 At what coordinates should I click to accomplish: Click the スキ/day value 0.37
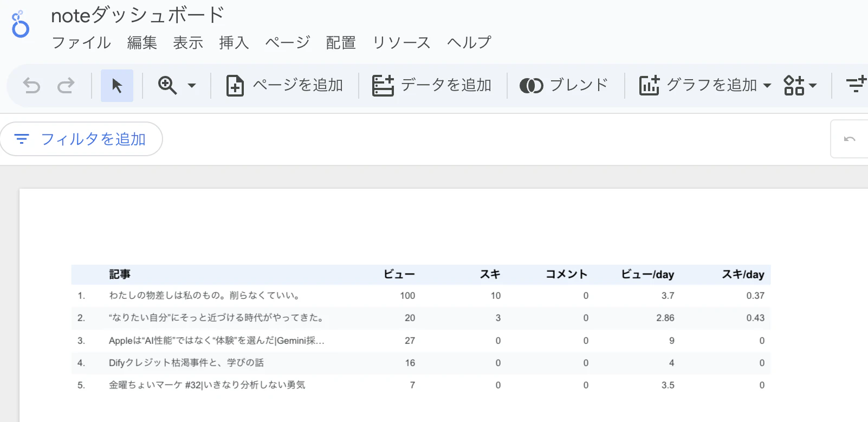(x=755, y=296)
